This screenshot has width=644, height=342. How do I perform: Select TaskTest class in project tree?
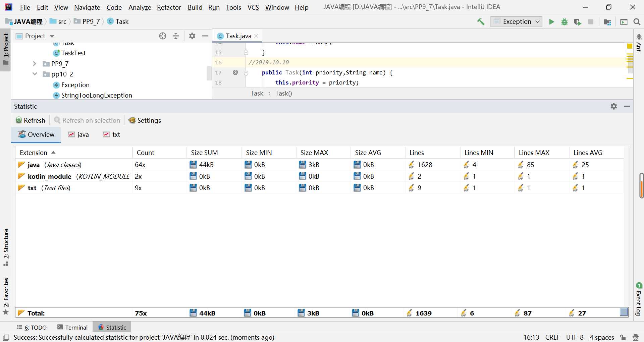coord(70,53)
